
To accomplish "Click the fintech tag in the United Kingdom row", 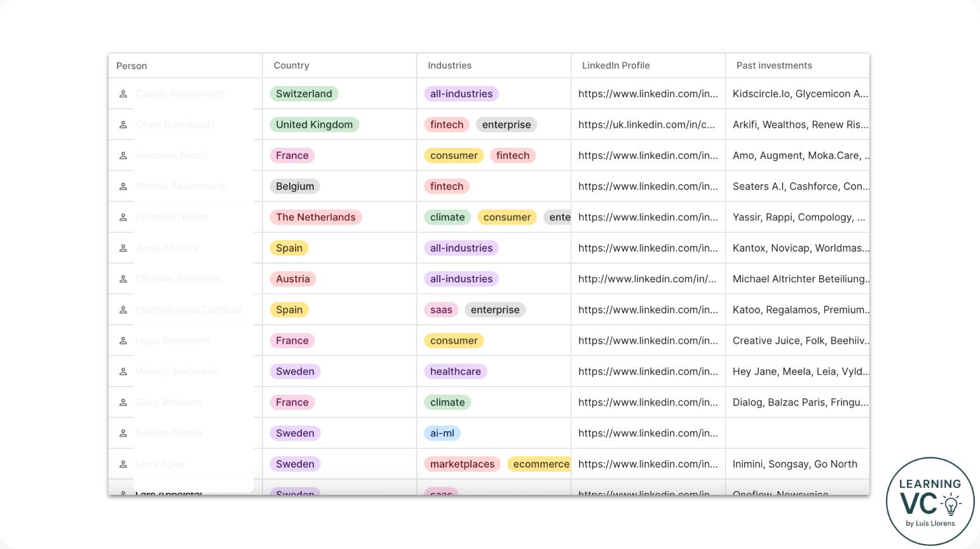I will pos(447,125).
